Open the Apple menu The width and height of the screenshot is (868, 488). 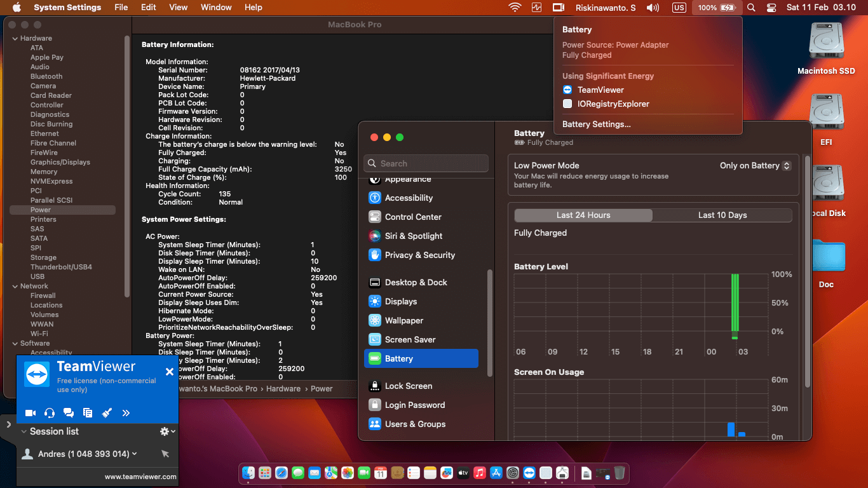point(17,8)
